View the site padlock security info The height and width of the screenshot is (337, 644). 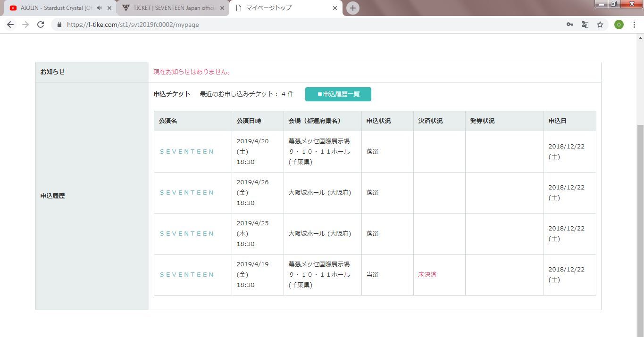tap(59, 25)
